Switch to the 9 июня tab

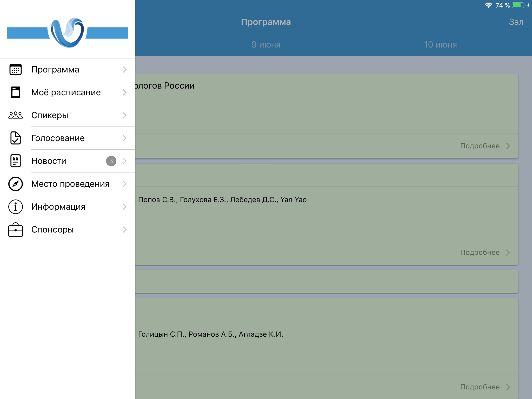[x=266, y=45]
